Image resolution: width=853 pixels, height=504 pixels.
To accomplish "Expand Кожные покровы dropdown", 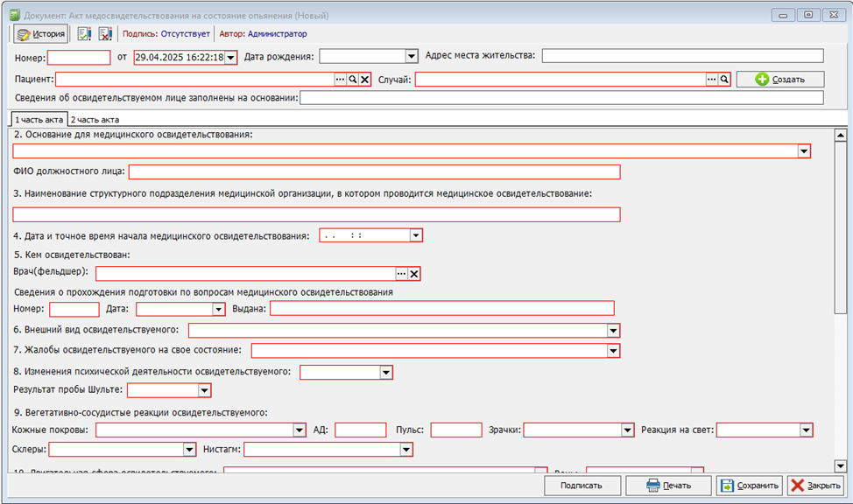I will coord(300,430).
